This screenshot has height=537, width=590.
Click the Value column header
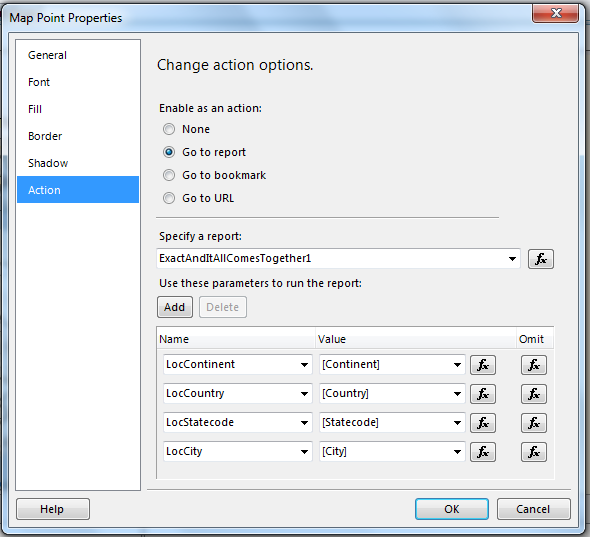[415, 339]
